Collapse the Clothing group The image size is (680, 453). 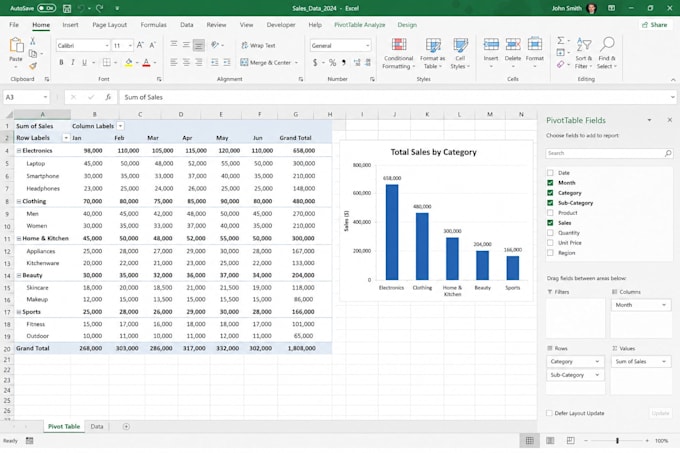pyautogui.click(x=19, y=201)
